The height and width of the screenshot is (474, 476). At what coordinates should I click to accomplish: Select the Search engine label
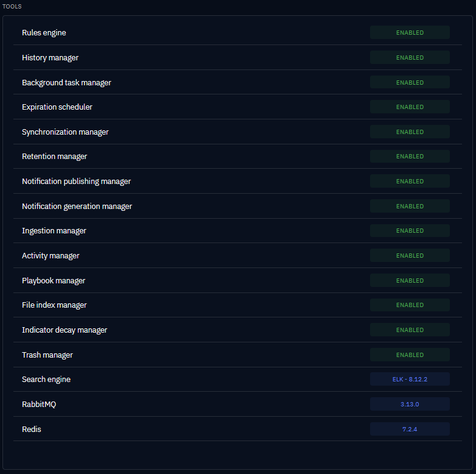[x=46, y=379]
